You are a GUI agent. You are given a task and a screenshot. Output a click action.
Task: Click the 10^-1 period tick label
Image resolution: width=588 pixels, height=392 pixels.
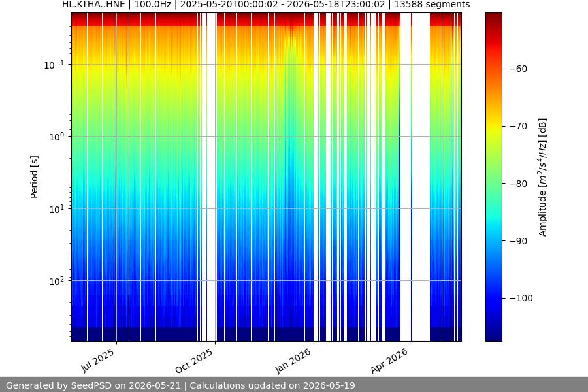54,65
